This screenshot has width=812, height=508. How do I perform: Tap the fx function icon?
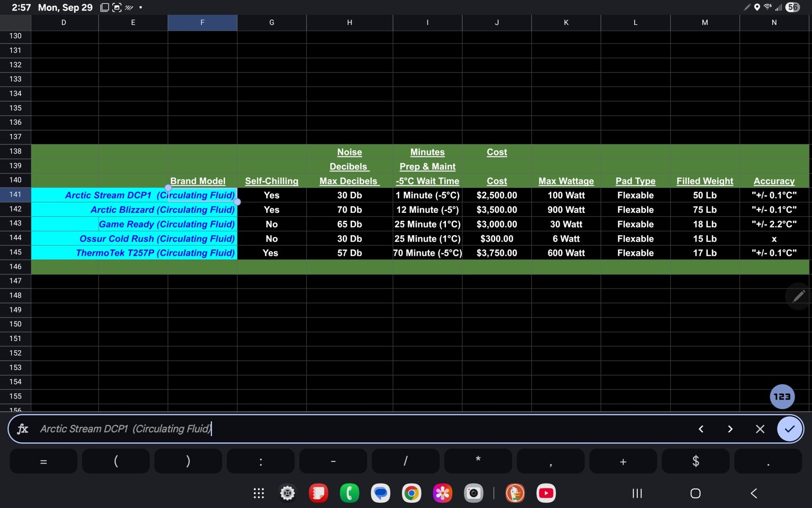point(22,429)
